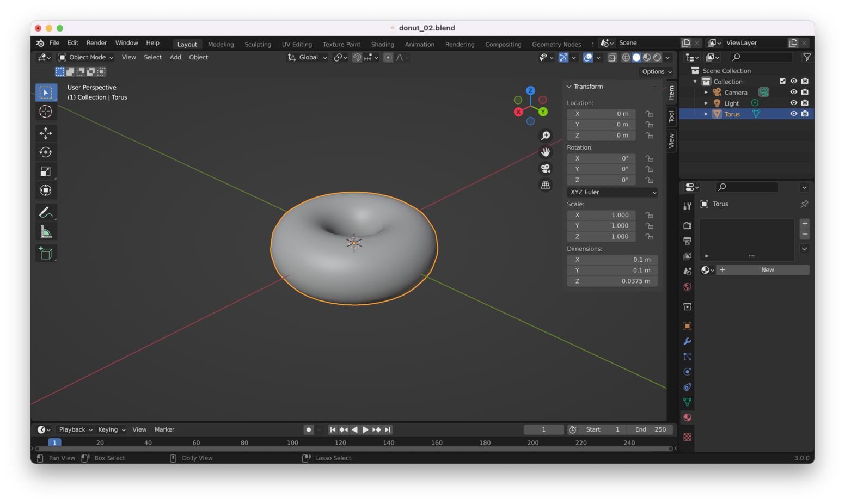Hide the Torus in viewport
Screen dimensions: 845x504
click(793, 114)
